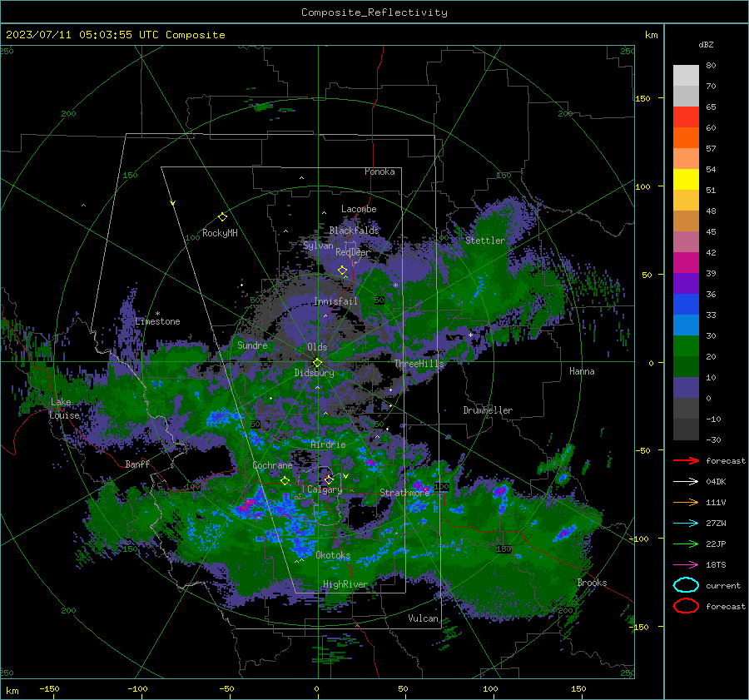749x700 pixels.
Task: Click the Stettler label
Action: 485,241
